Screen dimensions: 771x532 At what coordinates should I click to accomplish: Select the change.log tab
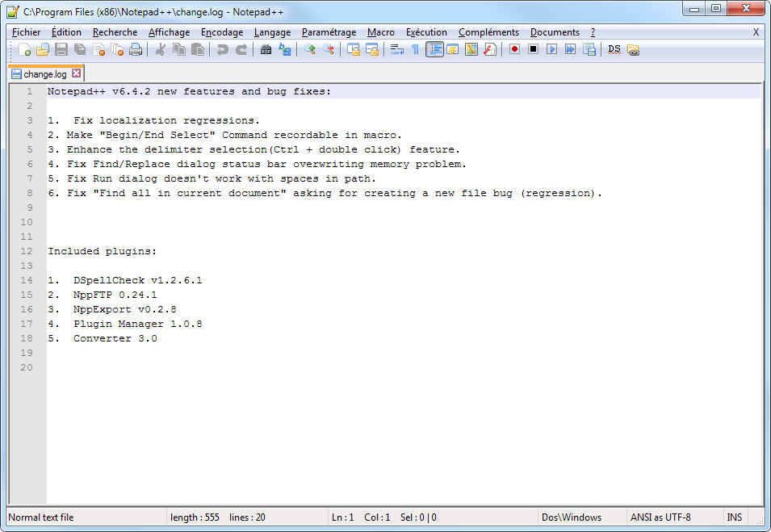pyautogui.click(x=44, y=73)
